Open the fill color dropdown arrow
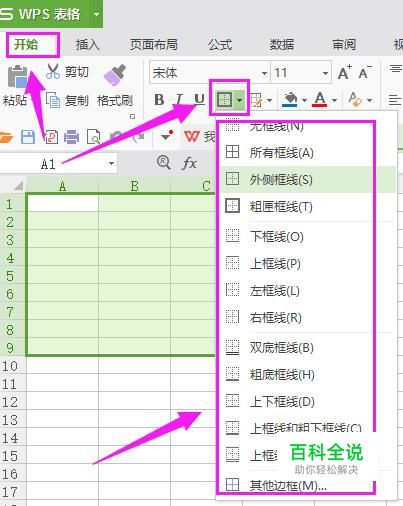This screenshot has height=506, width=403. tap(304, 100)
